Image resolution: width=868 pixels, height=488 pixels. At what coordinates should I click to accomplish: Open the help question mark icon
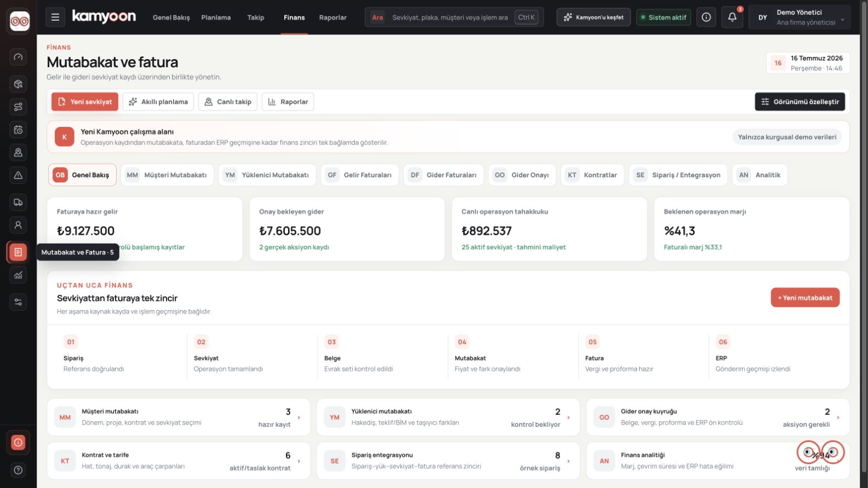pyautogui.click(x=18, y=470)
